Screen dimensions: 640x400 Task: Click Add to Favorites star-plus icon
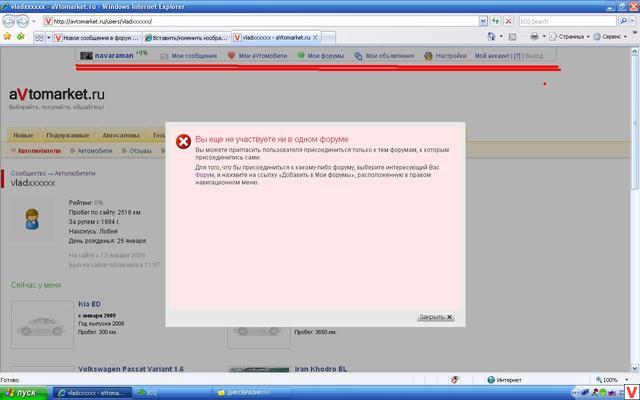(x=21, y=37)
